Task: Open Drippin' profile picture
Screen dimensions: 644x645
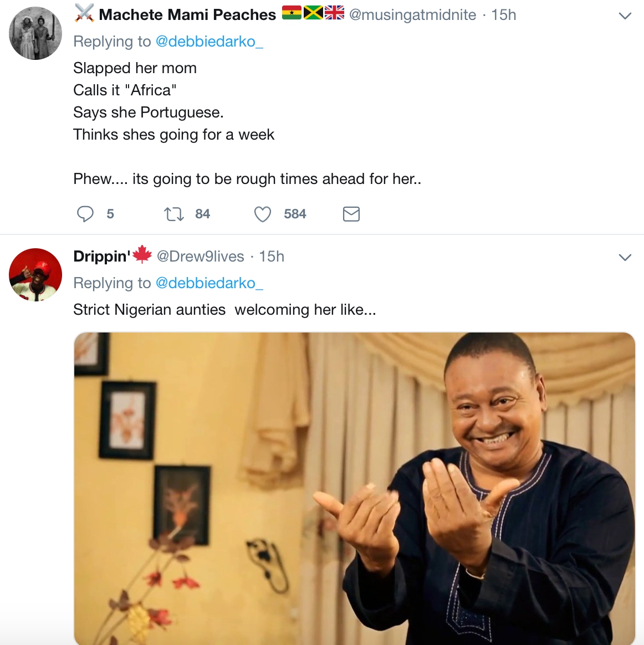Action: point(35,275)
